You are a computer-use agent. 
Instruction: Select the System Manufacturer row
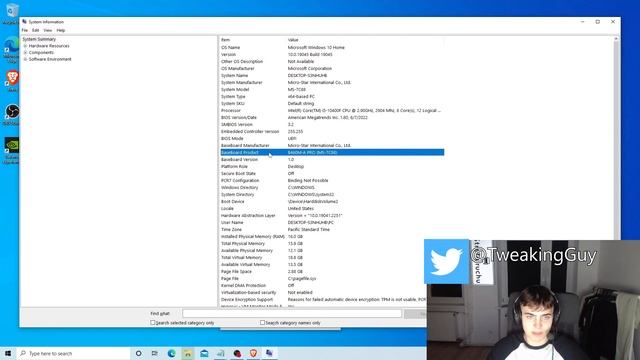332,82
